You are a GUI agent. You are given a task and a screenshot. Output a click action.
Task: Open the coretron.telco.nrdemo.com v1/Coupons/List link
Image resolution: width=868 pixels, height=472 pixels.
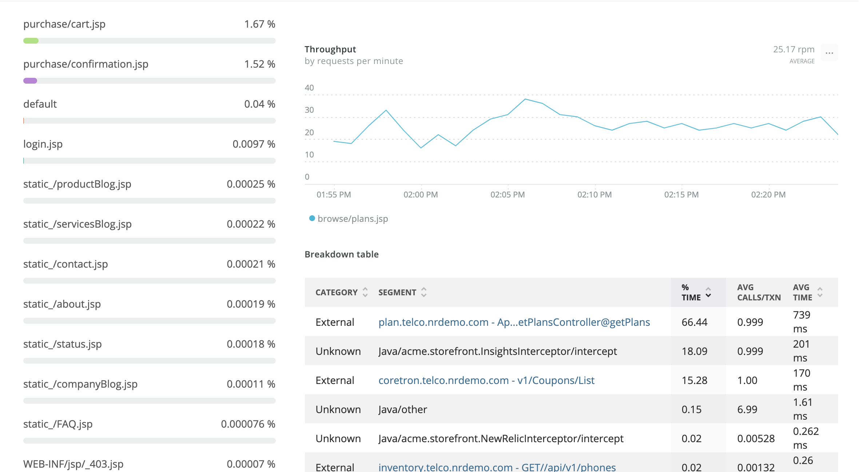click(x=486, y=380)
